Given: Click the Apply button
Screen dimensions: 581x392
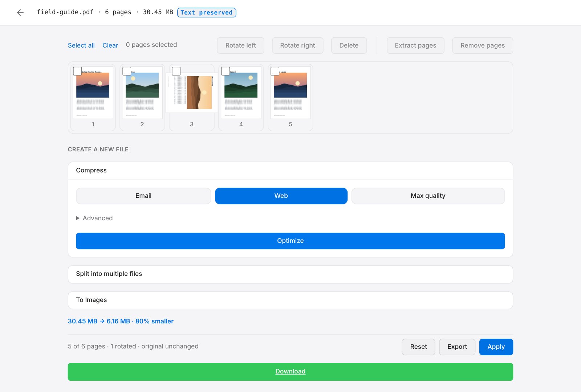Looking at the screenshot, I should pyautogui.click(x=496, y=347).
